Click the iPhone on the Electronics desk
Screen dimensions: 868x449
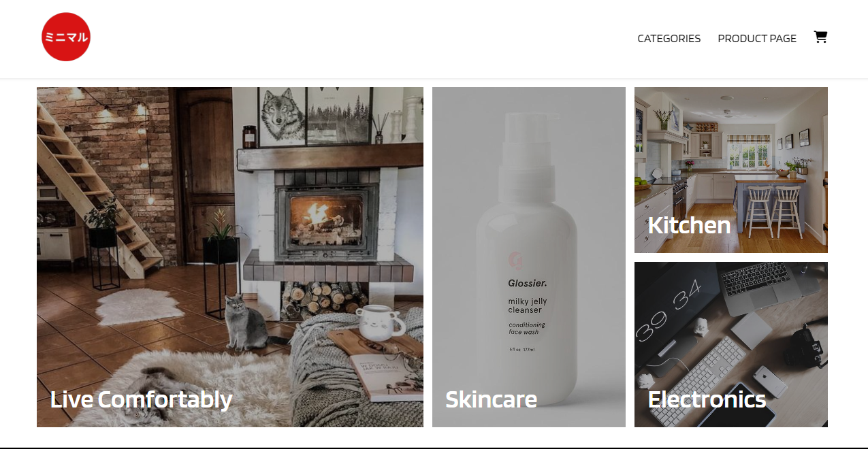point(769,381)
